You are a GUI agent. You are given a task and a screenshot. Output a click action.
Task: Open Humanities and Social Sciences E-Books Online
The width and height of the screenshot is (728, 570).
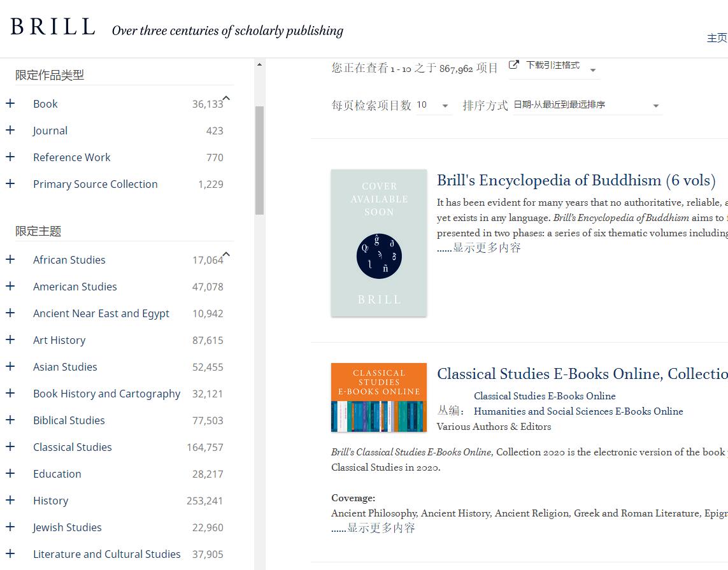578,411
